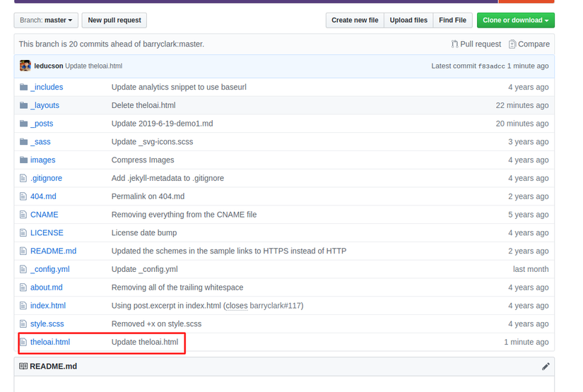Open commit 'Compress Images'

pos(143,160)
